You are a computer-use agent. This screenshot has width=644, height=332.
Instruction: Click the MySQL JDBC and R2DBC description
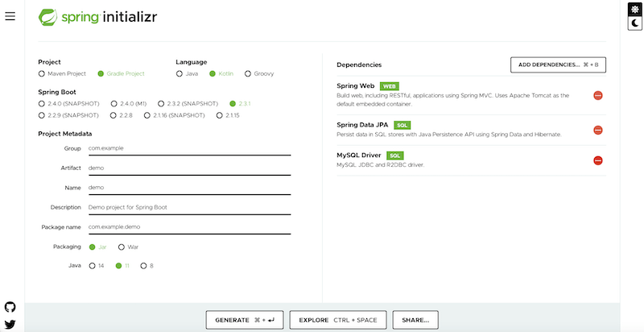coord(380,164)
